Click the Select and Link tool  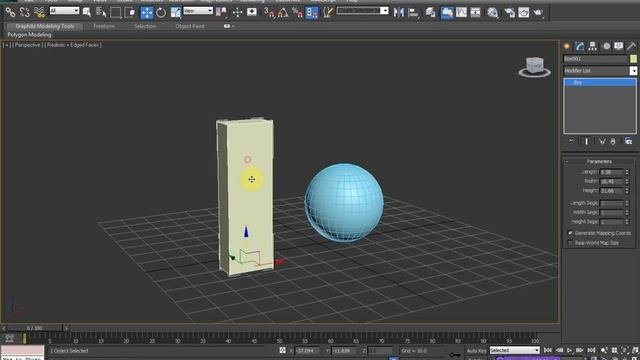pyautogui.click(x=10, y=13)
